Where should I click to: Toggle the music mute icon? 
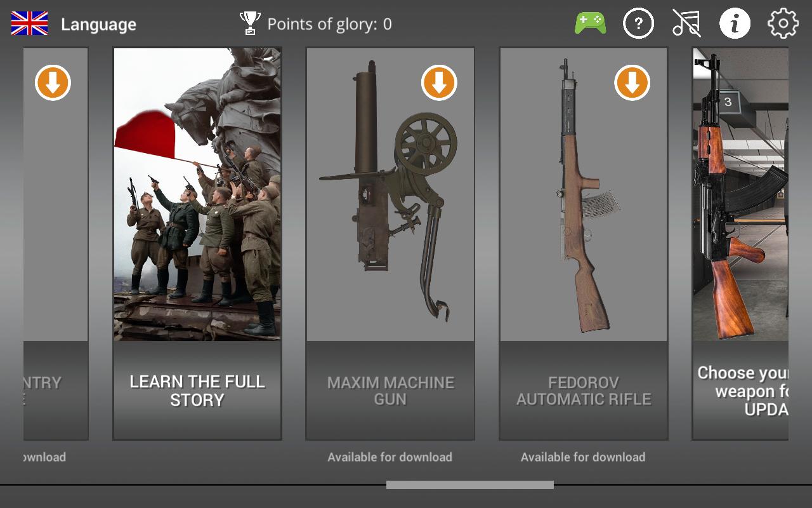click(x=686, y=23)
